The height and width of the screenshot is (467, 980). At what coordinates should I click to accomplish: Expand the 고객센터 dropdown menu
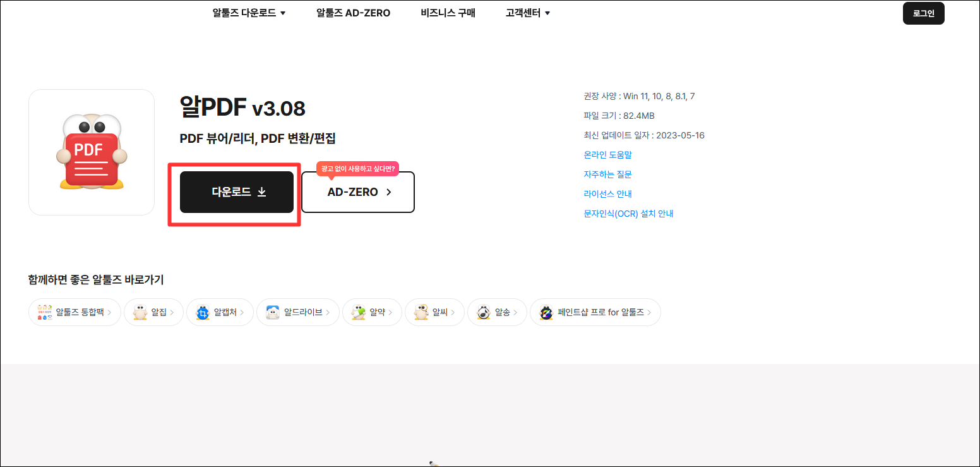pyautogui.click(x=528, y=13)
